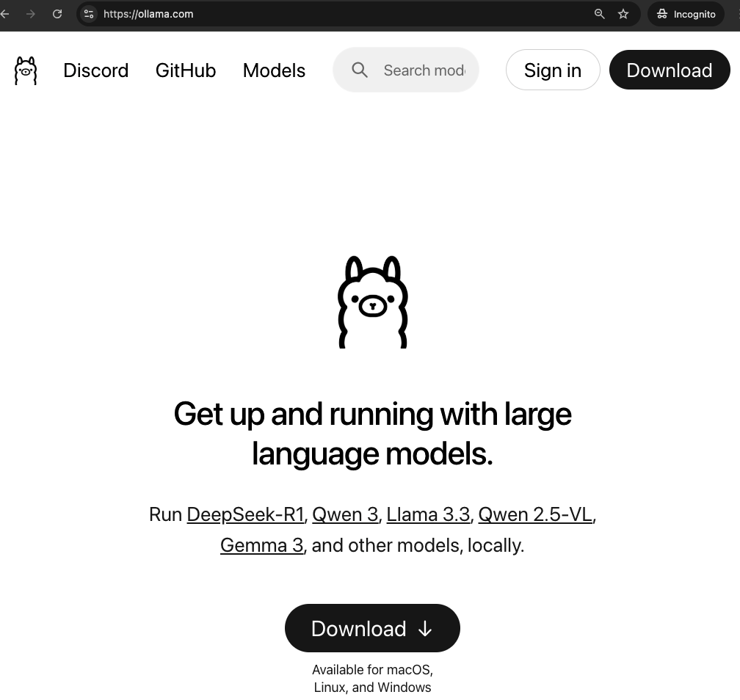
Task: Reload the page with the refresh icon
Action: [57, 14]
